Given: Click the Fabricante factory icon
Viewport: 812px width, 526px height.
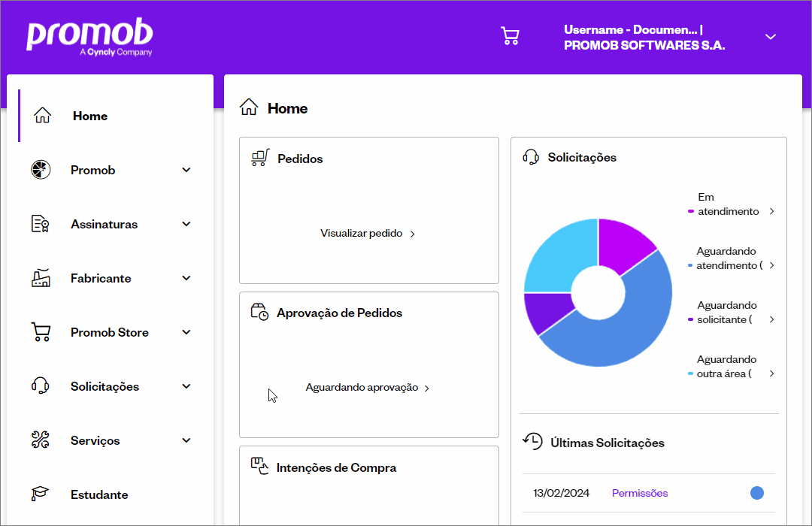Looking at the screenshot, I should click(x=41, y=278).
